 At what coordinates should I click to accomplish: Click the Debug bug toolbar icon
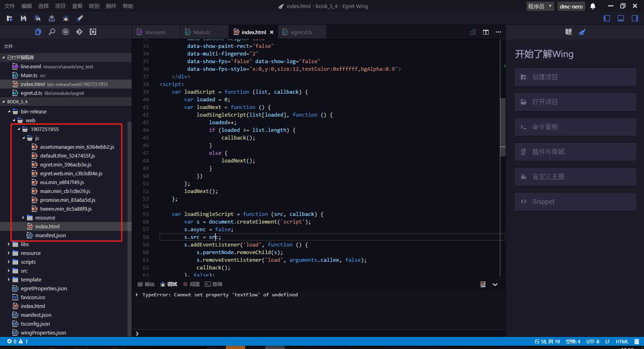66,18
